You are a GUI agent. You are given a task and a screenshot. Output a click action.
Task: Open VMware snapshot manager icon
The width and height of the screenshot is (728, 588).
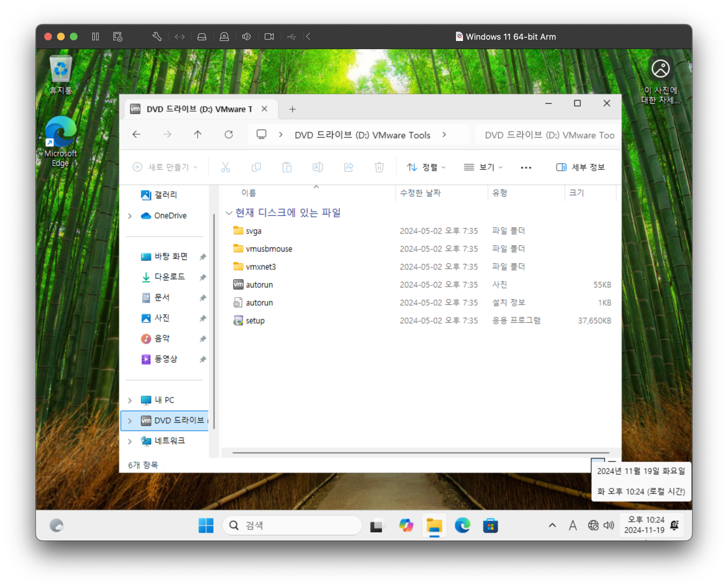coord(118,37)
